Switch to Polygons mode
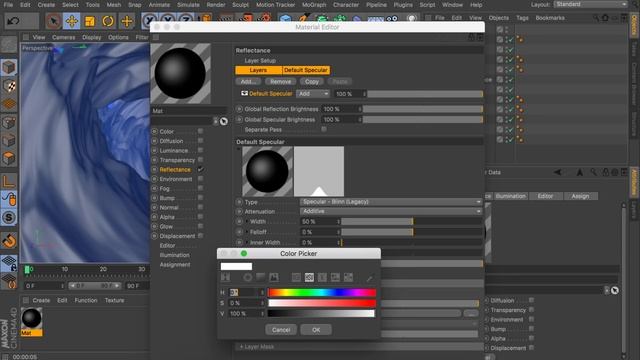 coord(9,158)
